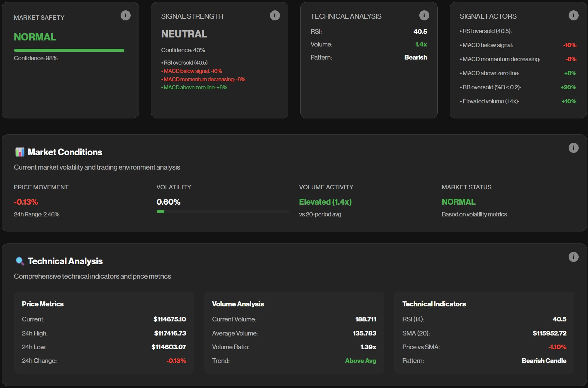The image size is (588, 388).
Task: Select the Bearish pattern value
Action: (415, 57)
